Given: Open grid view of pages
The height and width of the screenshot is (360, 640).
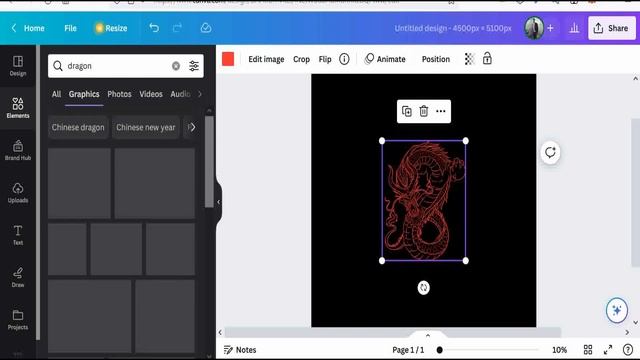Looking at the screenshot, I should [588, 349].
